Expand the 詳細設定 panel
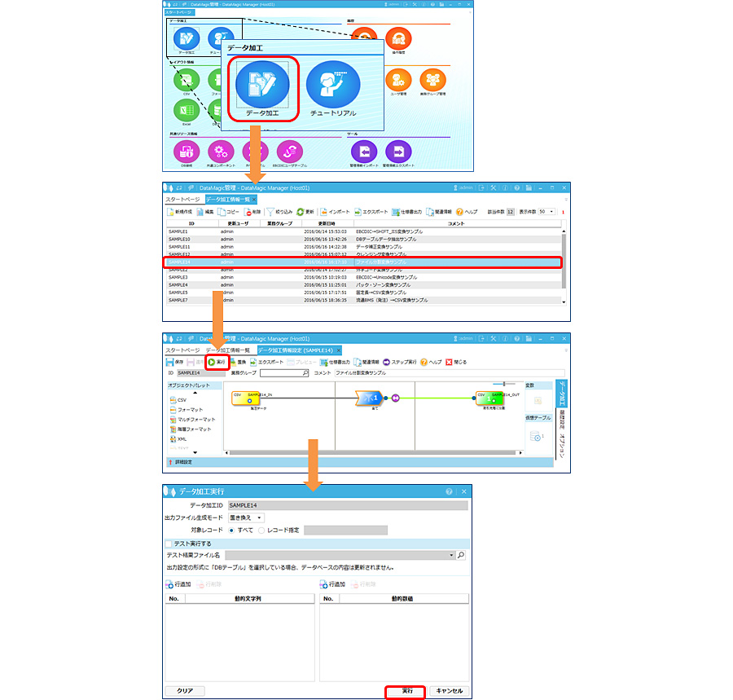This screenshot has height=700, width=733. (x=182, y=462)
